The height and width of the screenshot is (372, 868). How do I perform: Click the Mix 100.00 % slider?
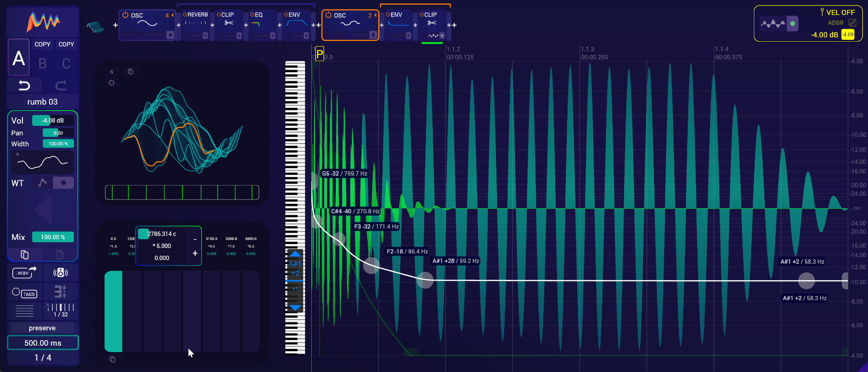pyautogui.click(x=53, y=237)
